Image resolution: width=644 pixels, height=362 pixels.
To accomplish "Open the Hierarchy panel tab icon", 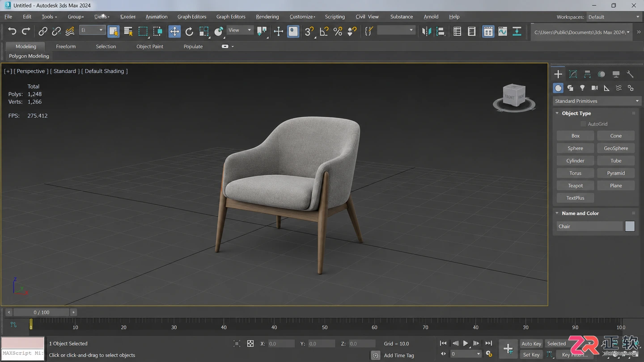I will coord(587,74).
